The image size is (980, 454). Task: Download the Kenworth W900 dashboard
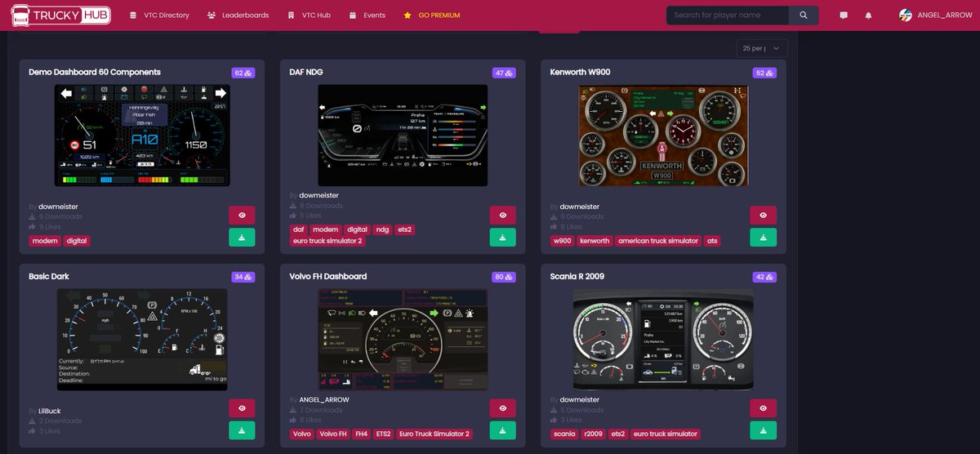[x=764, y=238]
